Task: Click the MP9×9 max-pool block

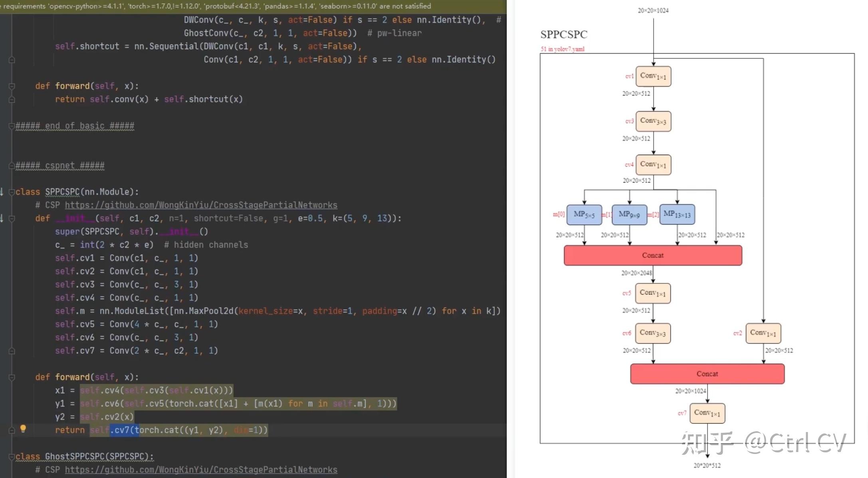Action: pos(629,215)
